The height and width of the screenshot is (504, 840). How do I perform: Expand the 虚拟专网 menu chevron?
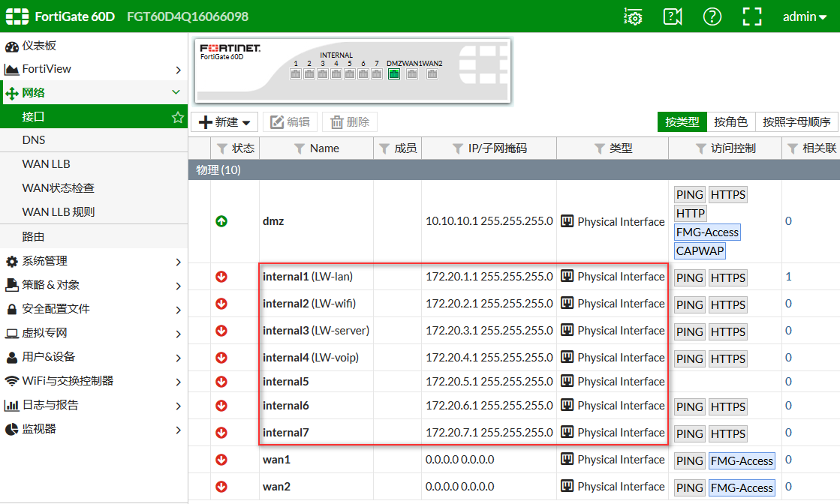tap(179, 334)
